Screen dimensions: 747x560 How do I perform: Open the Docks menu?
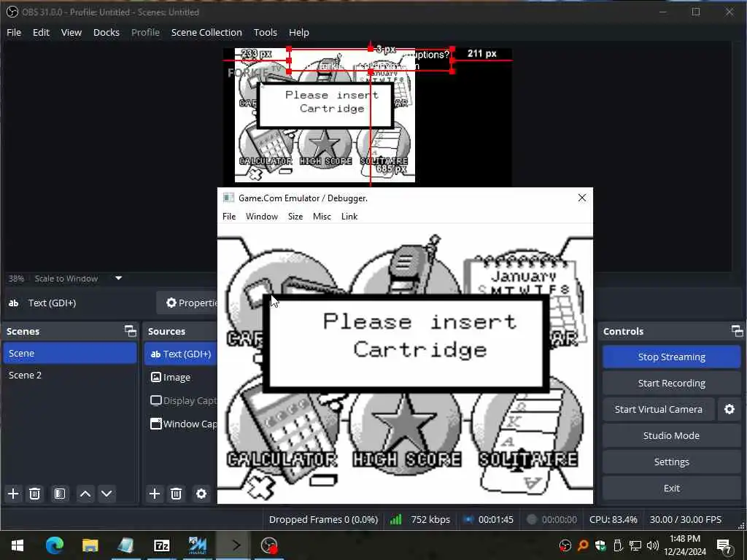tap(107, 32)
